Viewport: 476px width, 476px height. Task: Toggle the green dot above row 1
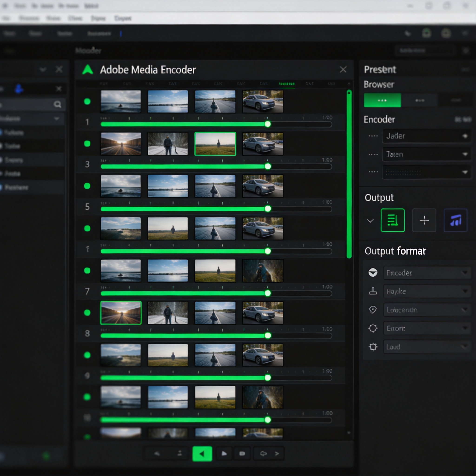click(x=87, y=101)
